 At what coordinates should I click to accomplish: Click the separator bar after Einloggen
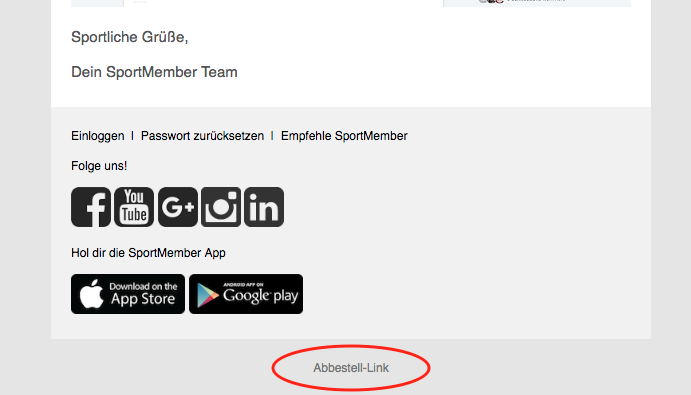point(132,136)
